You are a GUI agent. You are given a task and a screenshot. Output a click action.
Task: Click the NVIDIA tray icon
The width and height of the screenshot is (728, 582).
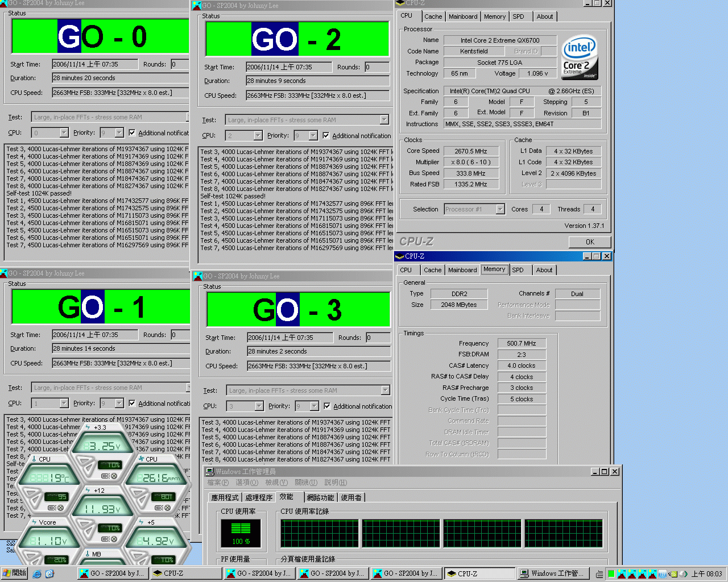[x=674, y=574]
